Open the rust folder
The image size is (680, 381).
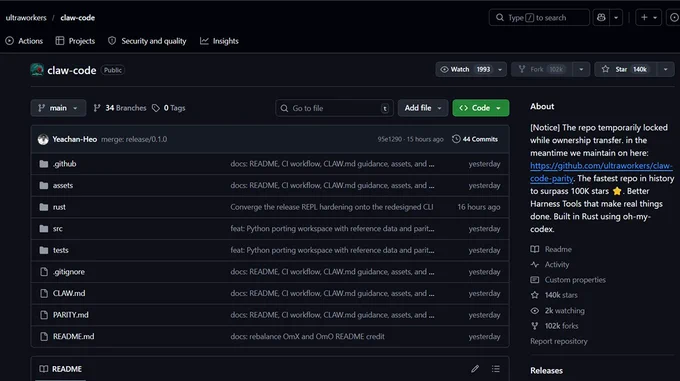tap(59, 207)
